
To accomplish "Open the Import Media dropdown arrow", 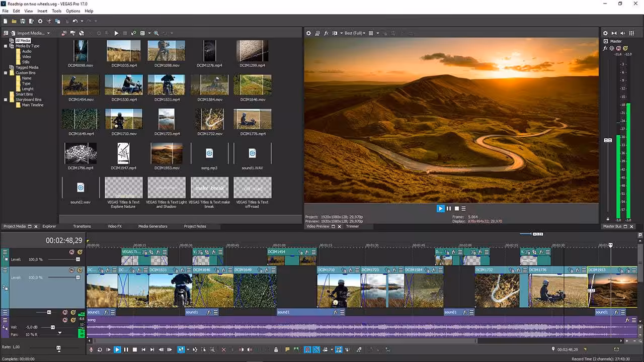I will (x=48, y=33).
